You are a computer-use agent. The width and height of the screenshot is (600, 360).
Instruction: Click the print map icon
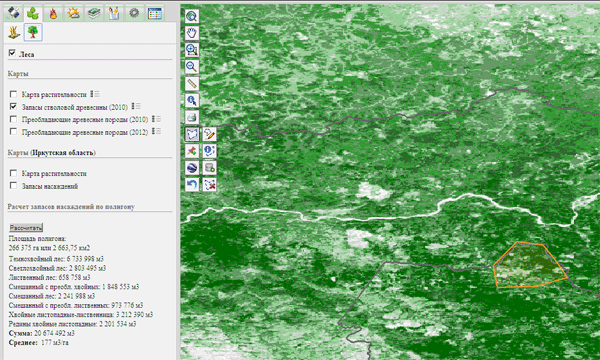point(192,117)
